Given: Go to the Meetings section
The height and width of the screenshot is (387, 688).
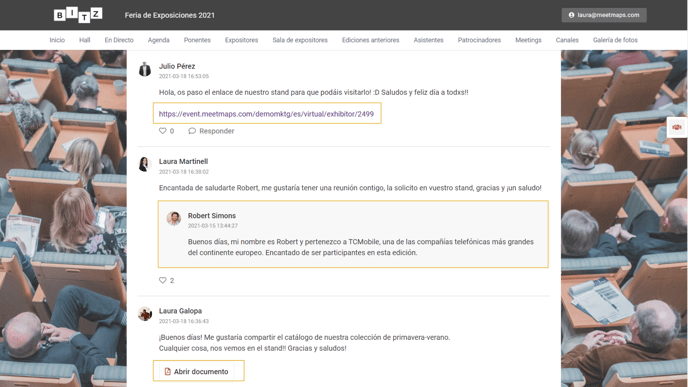Looking at the screenshot, I should click(528, 40).
